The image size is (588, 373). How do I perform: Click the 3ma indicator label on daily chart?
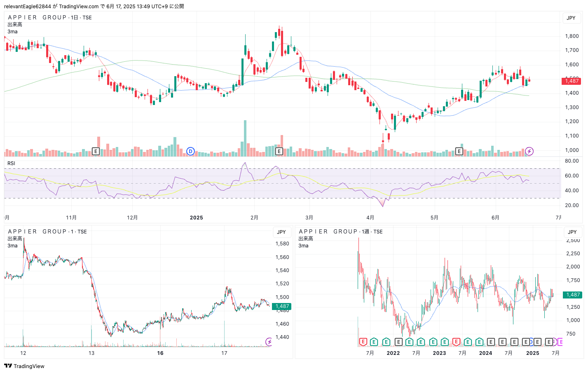12,31
